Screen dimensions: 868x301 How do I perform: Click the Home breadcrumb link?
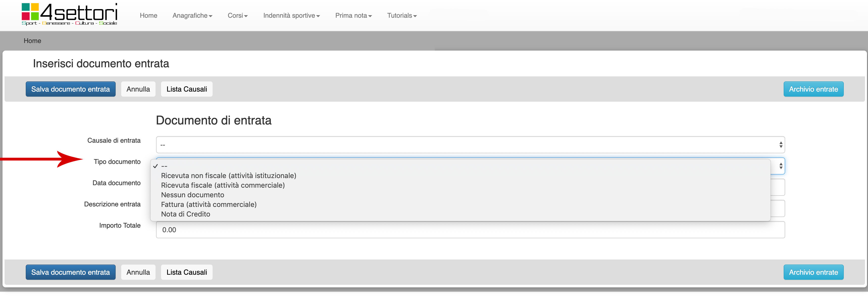[x=32, y=41]
